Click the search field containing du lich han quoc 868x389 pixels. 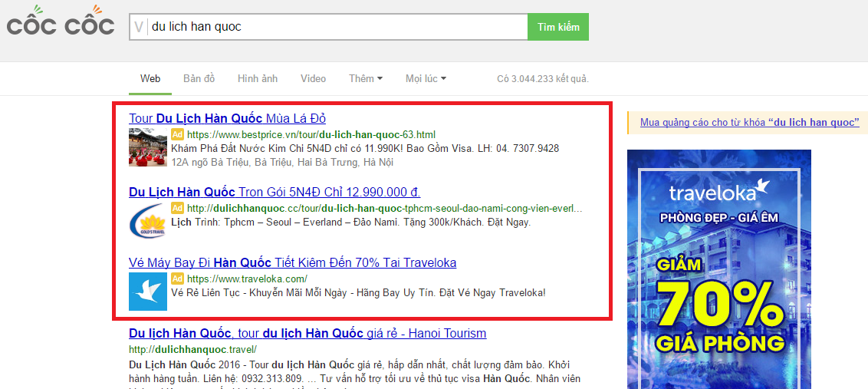point(328,27)
